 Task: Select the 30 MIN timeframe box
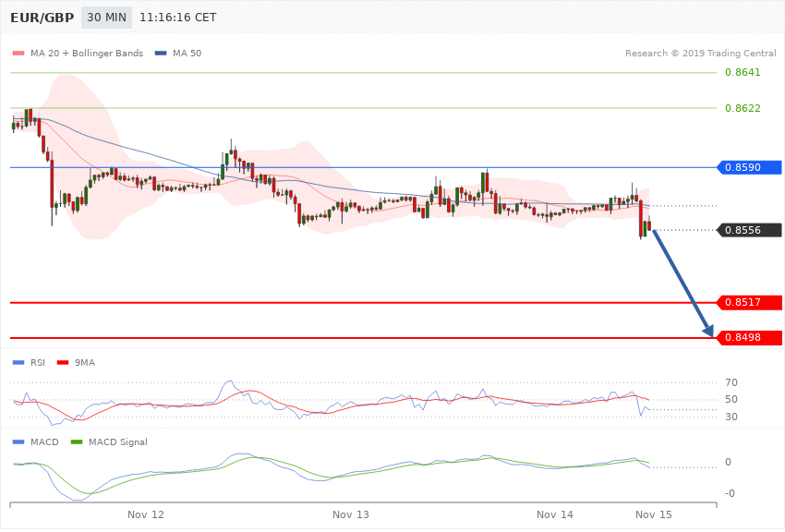[105, 18]
